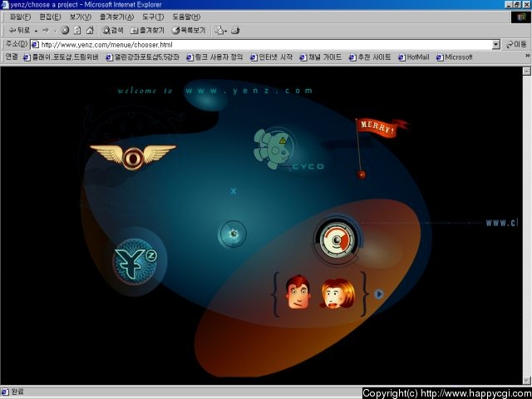Image resolution: width=532 pixels, height=399 pixels.
Task: Click the vertical scrollbar down arrow
Action: (x=526, y=381)
